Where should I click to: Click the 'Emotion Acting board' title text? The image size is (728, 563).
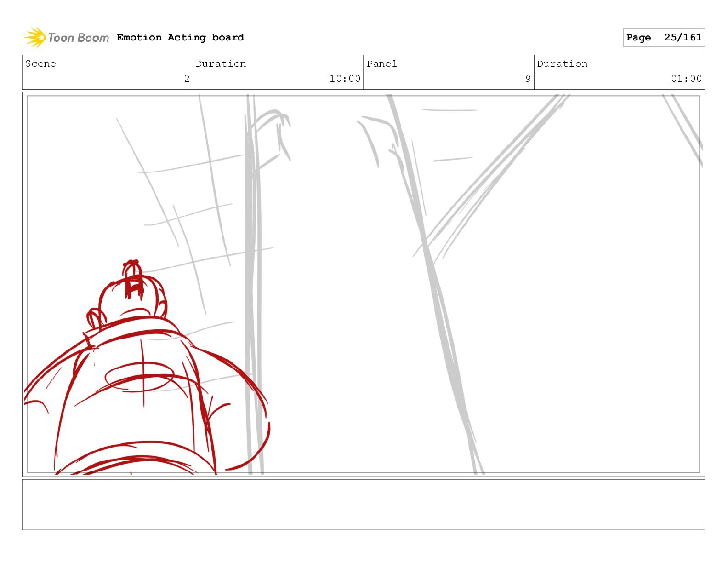pos(180,37)
